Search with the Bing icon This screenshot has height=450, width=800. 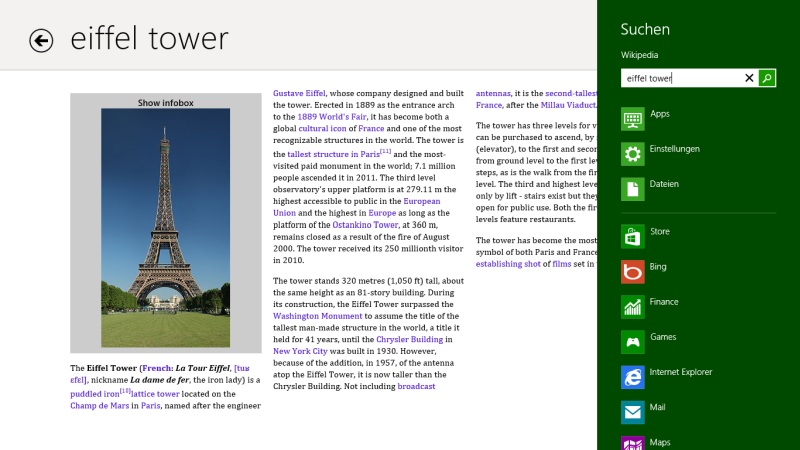633,272
